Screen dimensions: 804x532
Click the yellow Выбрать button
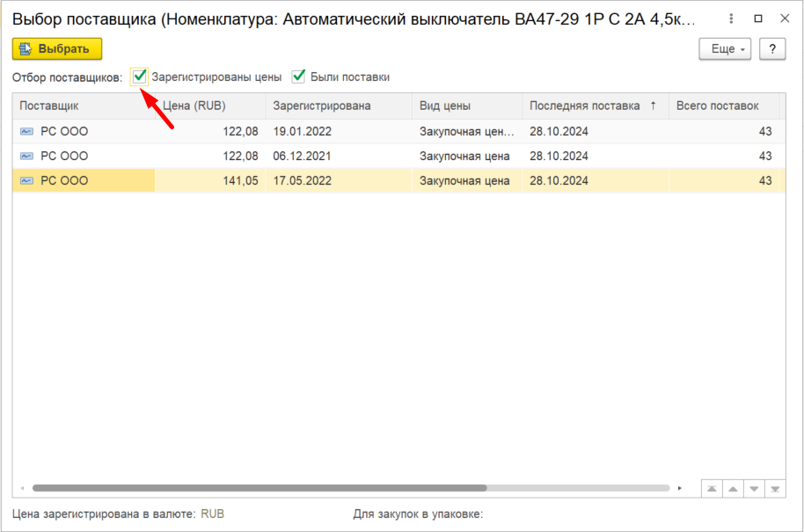click(57, 49)
